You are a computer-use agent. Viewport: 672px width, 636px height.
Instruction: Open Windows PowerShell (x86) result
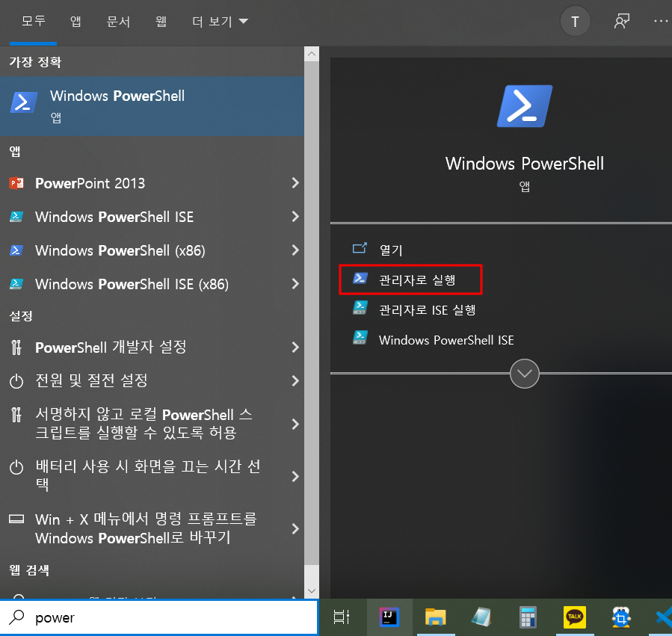click(x=152, y=250)
